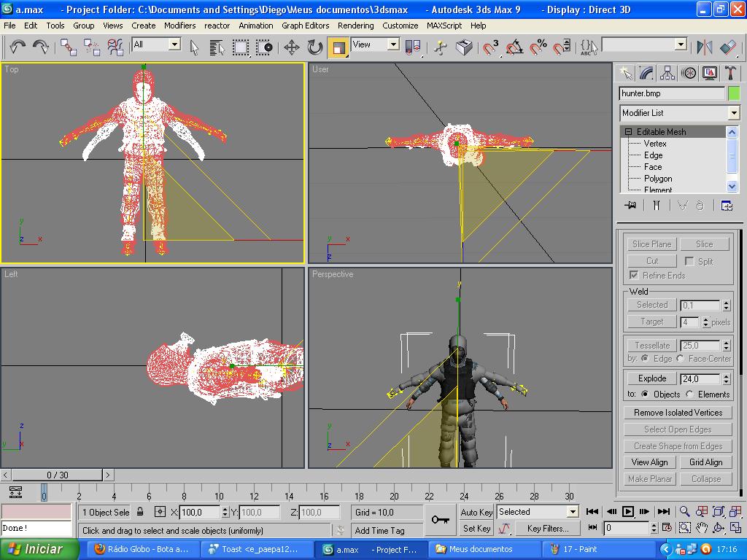Open the reactor menu
747x560 pixels.
tap(217, 26)
